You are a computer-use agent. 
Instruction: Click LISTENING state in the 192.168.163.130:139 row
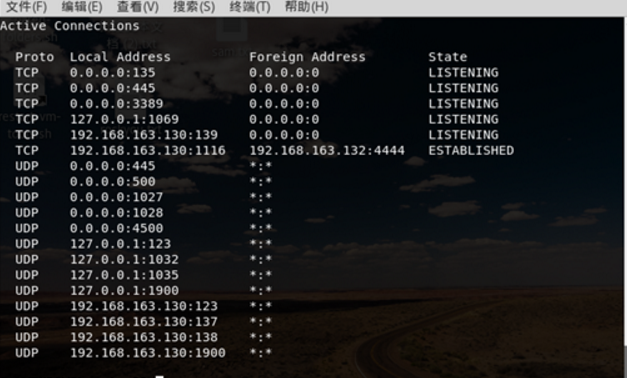463,135
